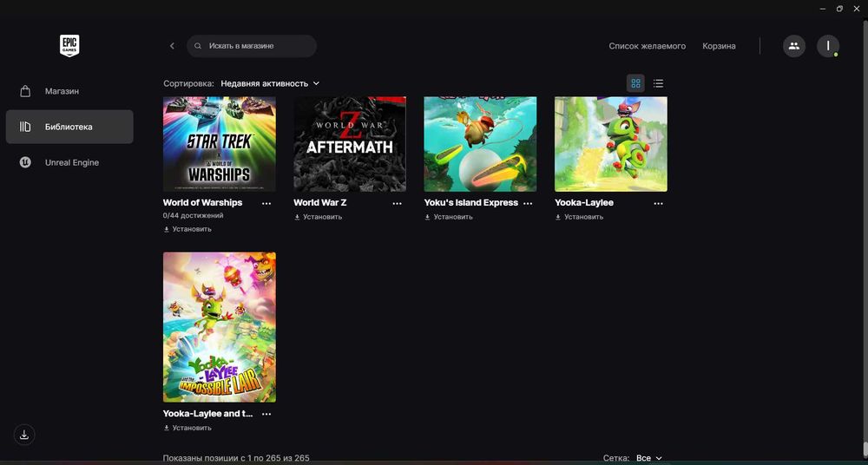Viewport: 868px width, 465px height.
Task: Open the Impossible Lair cover art
Action: pos(220,327)
